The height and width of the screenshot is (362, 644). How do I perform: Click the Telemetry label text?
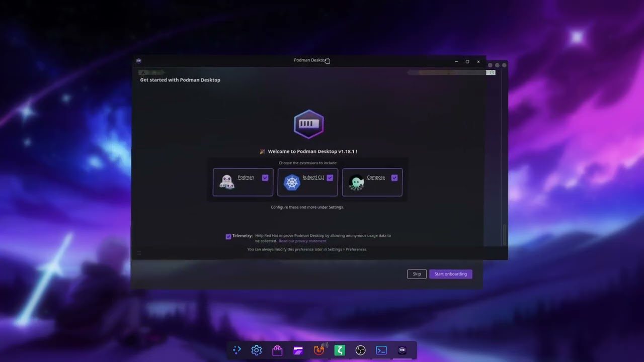242,236
